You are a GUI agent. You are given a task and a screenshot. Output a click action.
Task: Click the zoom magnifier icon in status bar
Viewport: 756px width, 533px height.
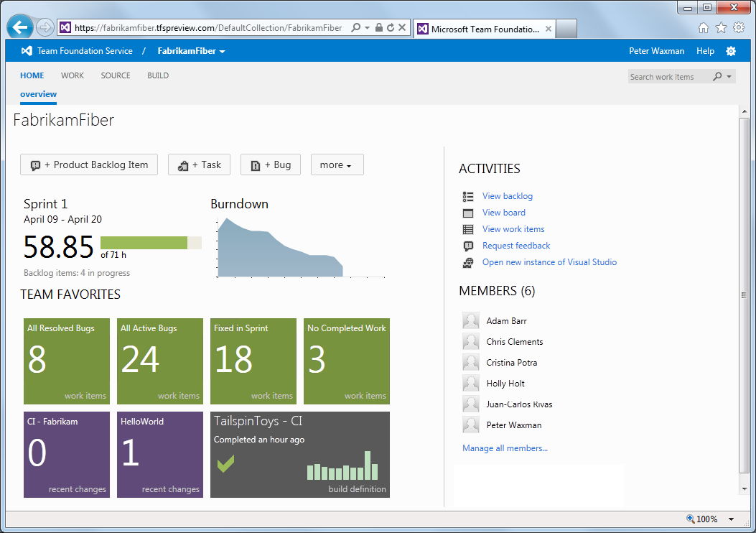point(691,519)
